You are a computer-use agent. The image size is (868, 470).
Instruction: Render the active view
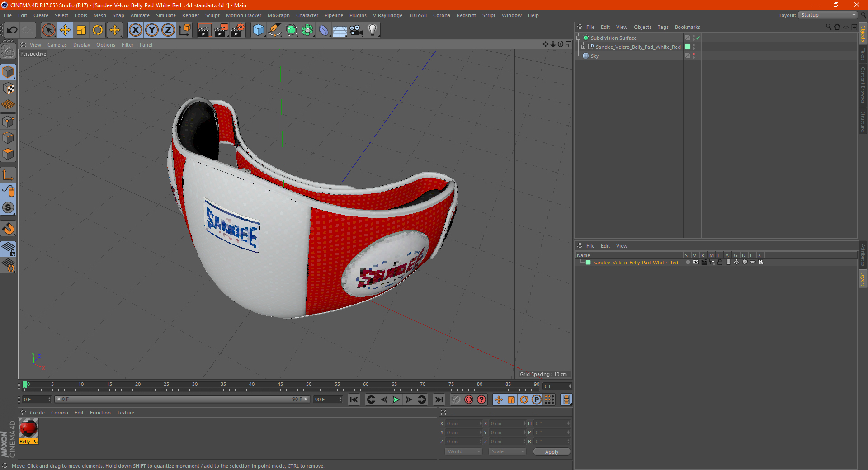tap(204, 30)
